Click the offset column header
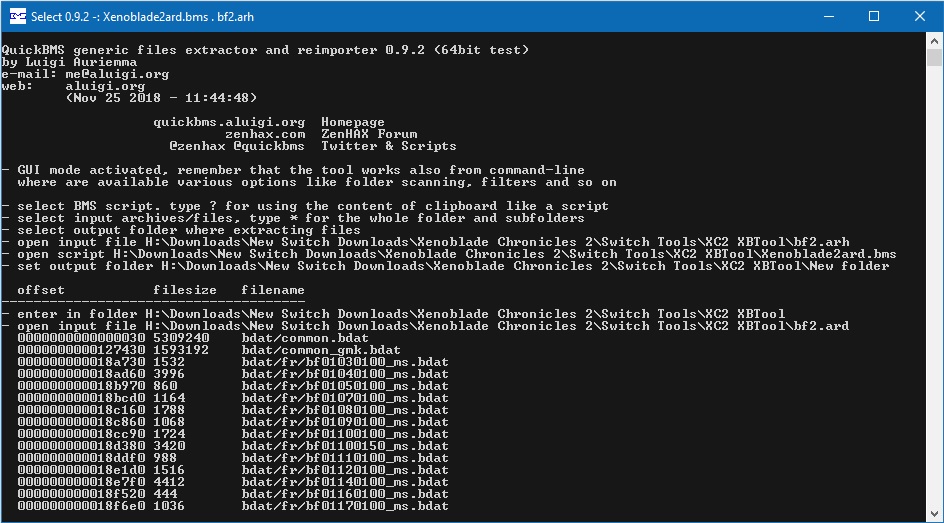The width and height of the screenshot is (944, 523). tap(41, 289)
